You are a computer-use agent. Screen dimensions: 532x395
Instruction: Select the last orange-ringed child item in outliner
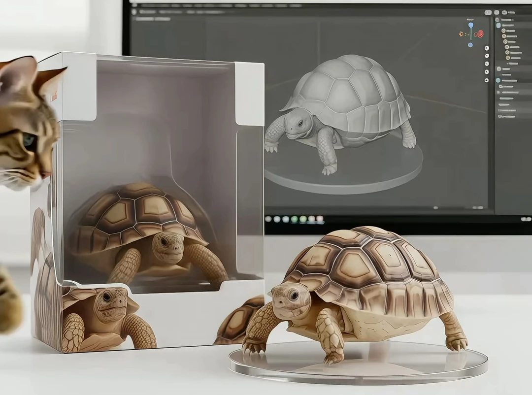[508, 58]
